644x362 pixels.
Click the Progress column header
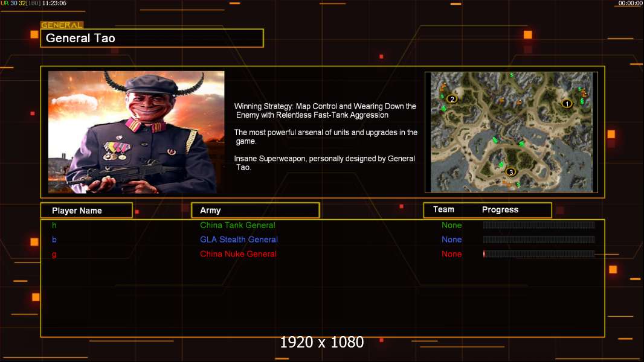tap(500, 209)
